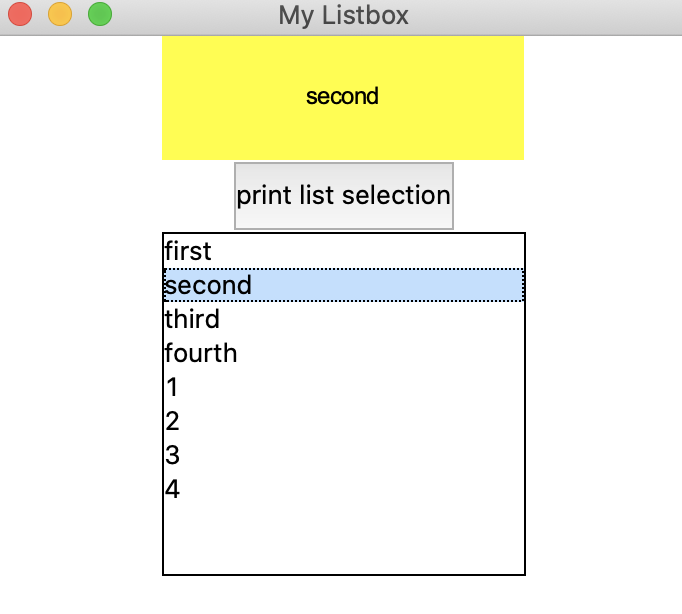Click the empty listbox area below item "4"
682x614 pixels.
tap(343, 540)
